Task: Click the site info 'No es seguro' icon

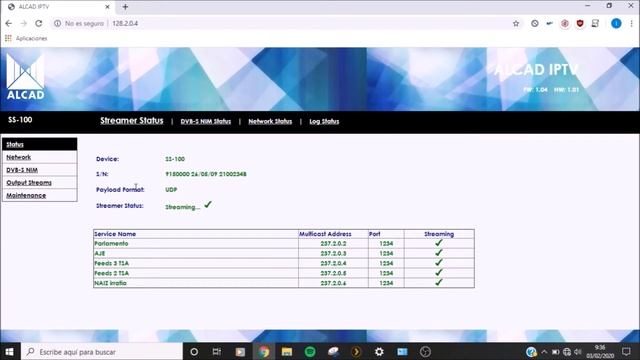Action: coord(58,23)
